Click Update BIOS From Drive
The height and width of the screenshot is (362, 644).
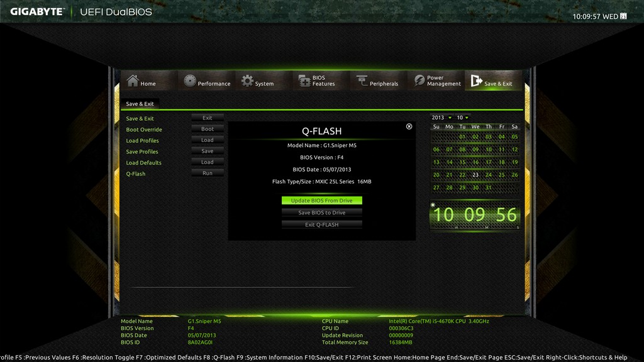click(x=321, y=200)
